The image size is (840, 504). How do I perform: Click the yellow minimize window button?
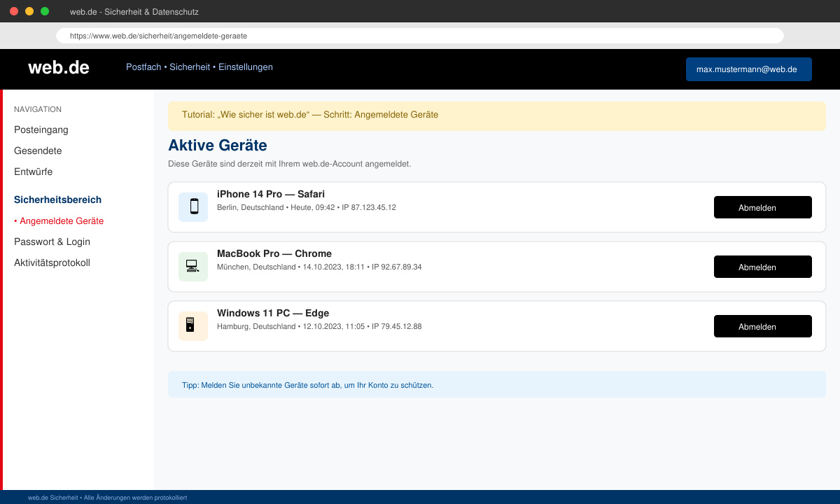29,11
